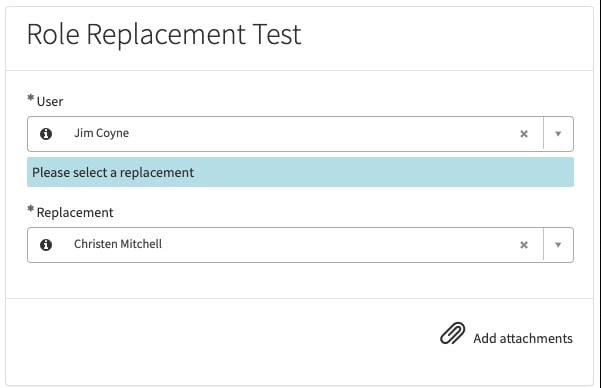Click the required asterisk next to Replacement
This screenshot has width=601, height=388.
31,209
